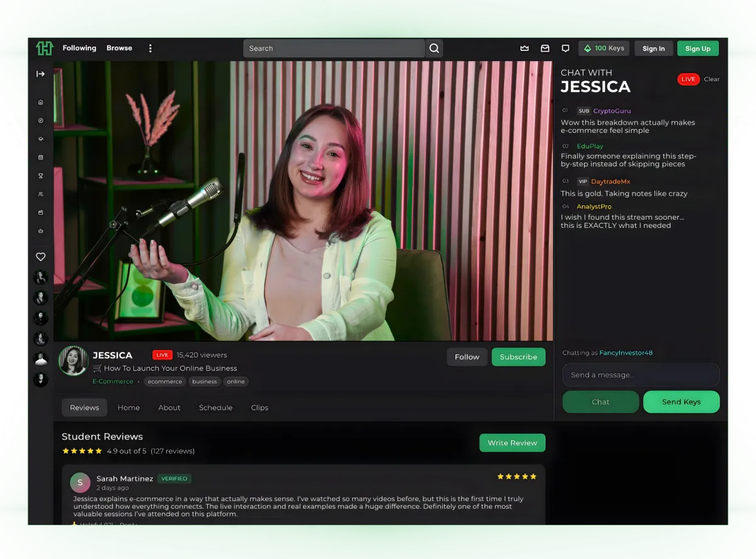Open followed channel avatar directly under heart icon
Screen dimensions: 756x559
pyautogui.click(x=40, y=278)
